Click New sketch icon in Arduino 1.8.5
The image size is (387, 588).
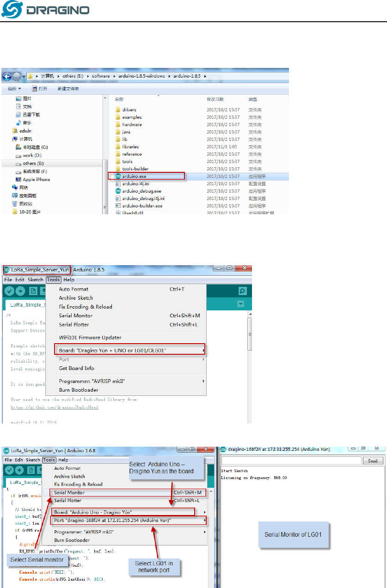click(33, 291)
